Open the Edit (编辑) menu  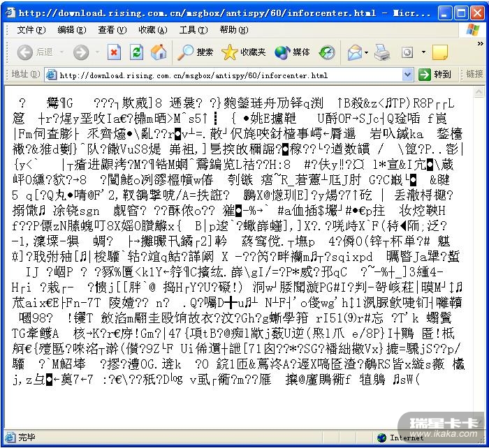tap(72, 30)
